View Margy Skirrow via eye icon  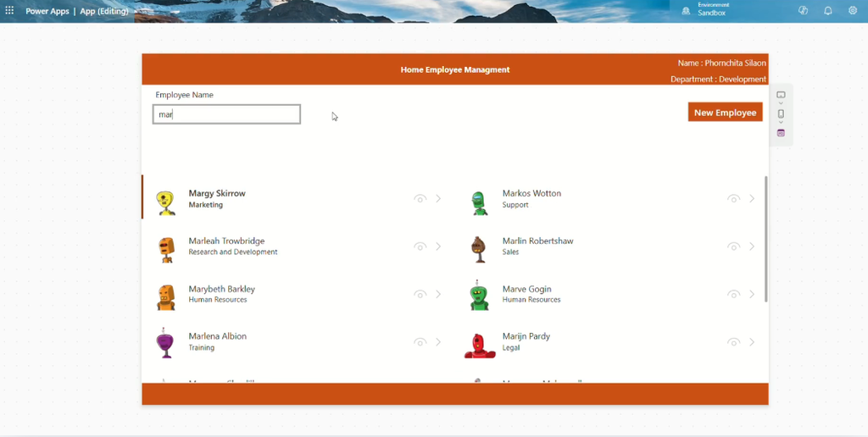click(420, 198)
